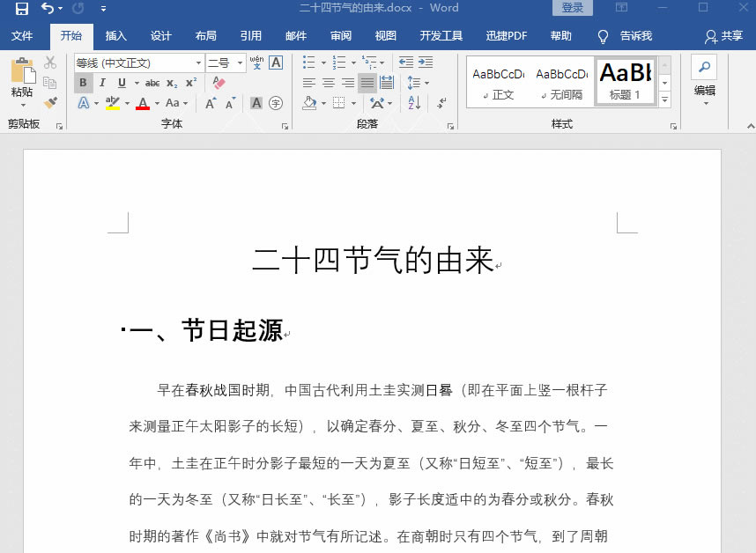756x553 pixels.
Task: Expand the text effects dropdown arrow
Action: click(96, 103)
